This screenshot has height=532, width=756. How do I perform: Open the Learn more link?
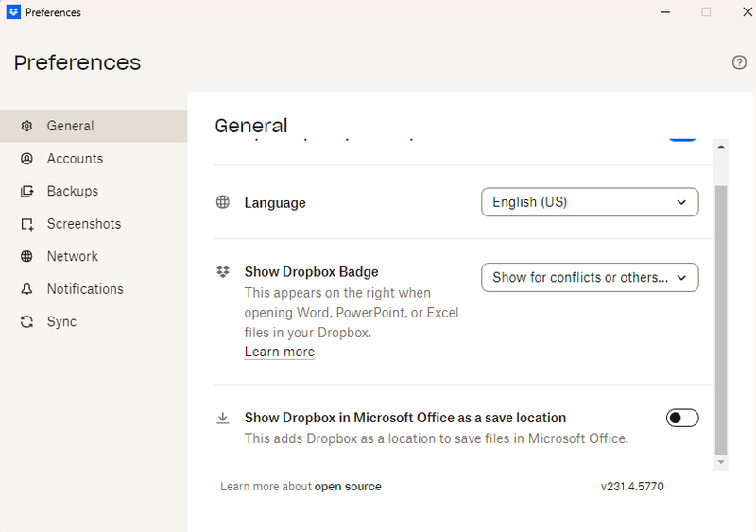pos(279,352)
